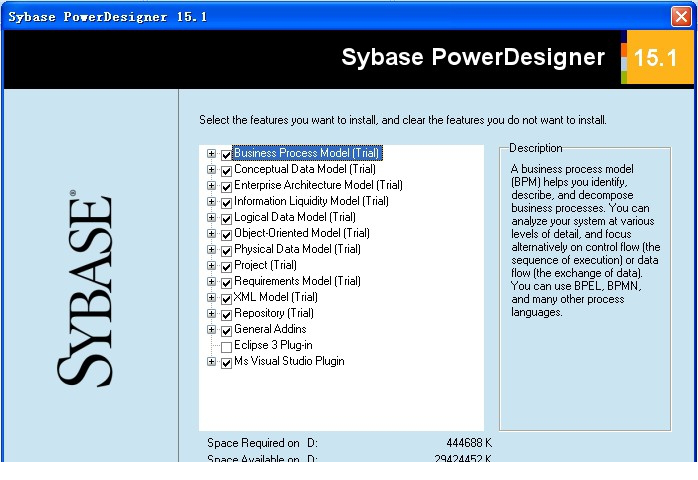Select the Project (Trial) label

point(265,265)
